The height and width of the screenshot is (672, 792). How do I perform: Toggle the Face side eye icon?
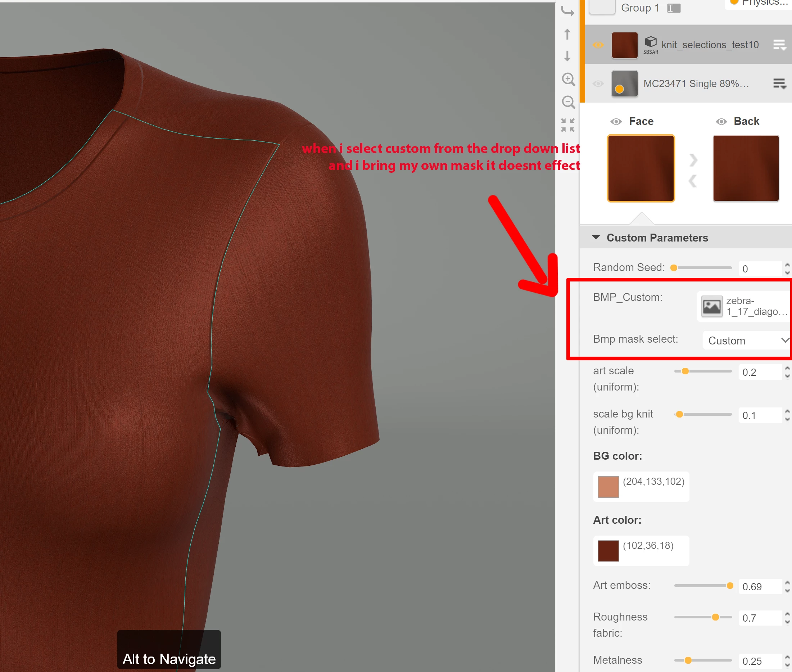(x=616, y=122)
